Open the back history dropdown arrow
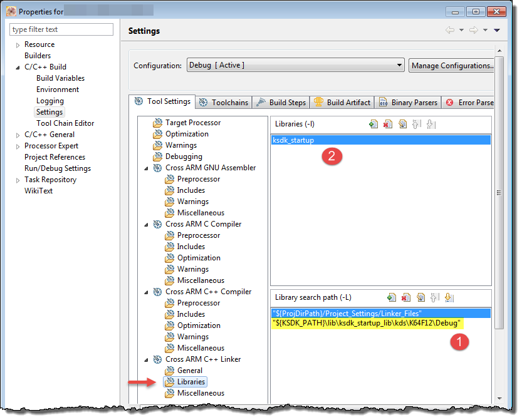This screenshot has width=522, height=420. [x=461, y=30]
